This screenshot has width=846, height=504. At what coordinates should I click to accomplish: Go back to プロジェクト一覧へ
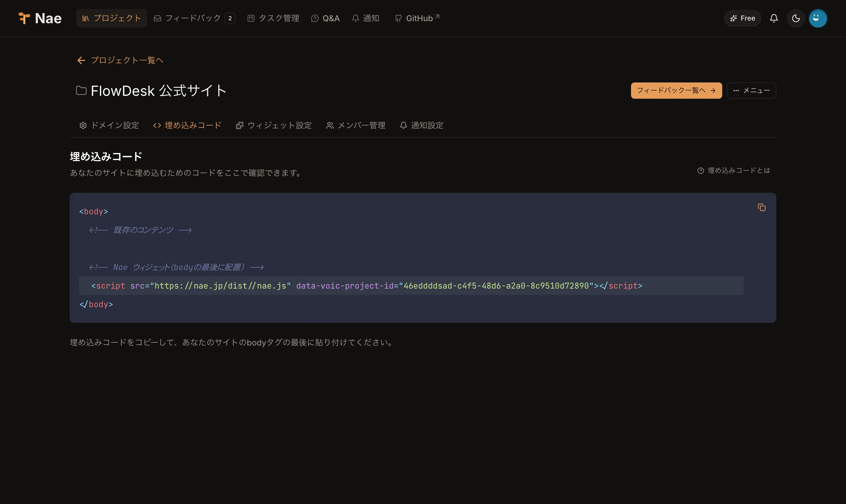pyautogui.click(x=120, y=60)
